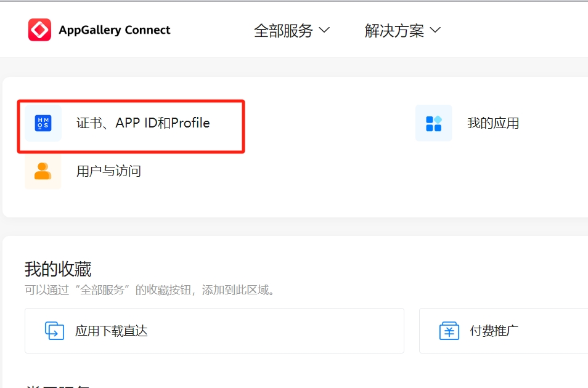
Task: Select the 付费推广 label
Action: 494,331
